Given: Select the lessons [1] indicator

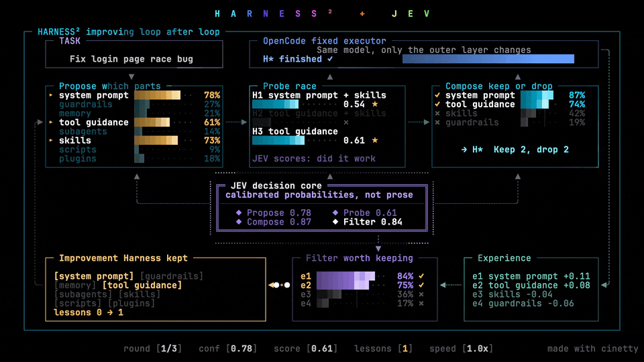Looking at the screenshot, I should 383,349.
